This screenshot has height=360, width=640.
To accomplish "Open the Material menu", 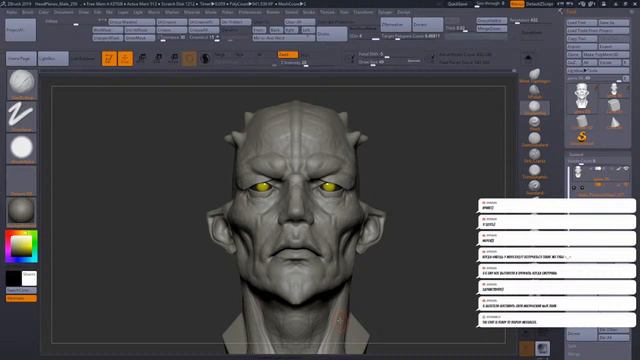I will click(x=192, y=12).
